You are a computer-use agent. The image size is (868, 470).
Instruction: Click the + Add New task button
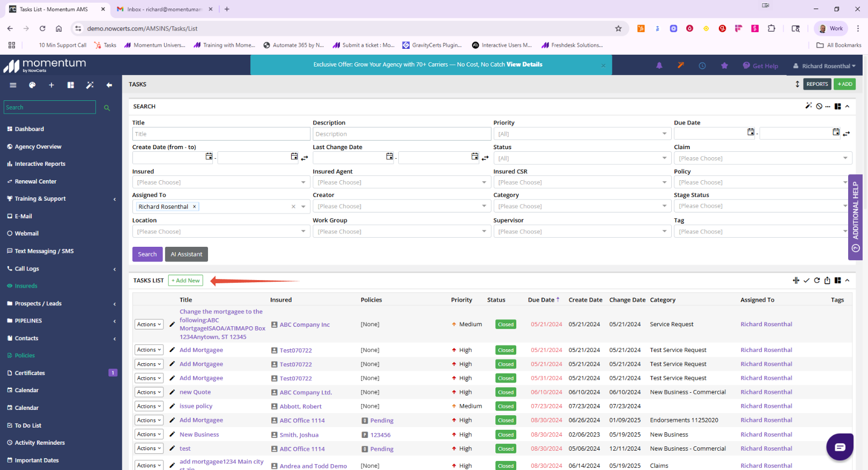click(x=186, y=281)
